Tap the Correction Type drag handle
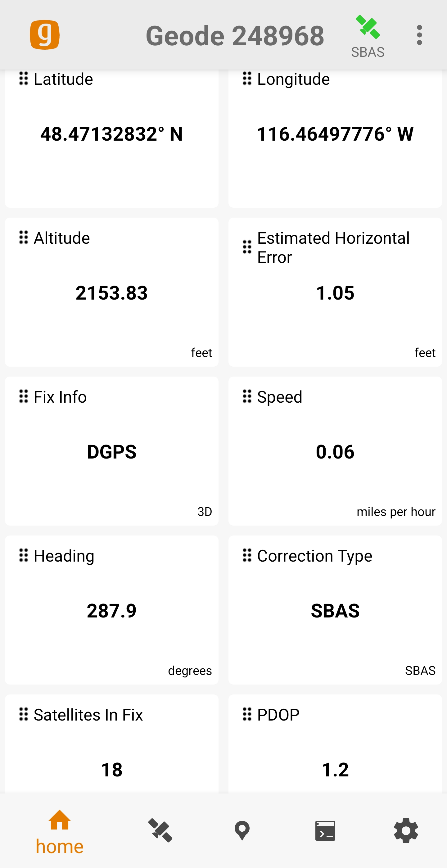Image resolution: width=447 pixels, height=868 pixels. [247, 555]
